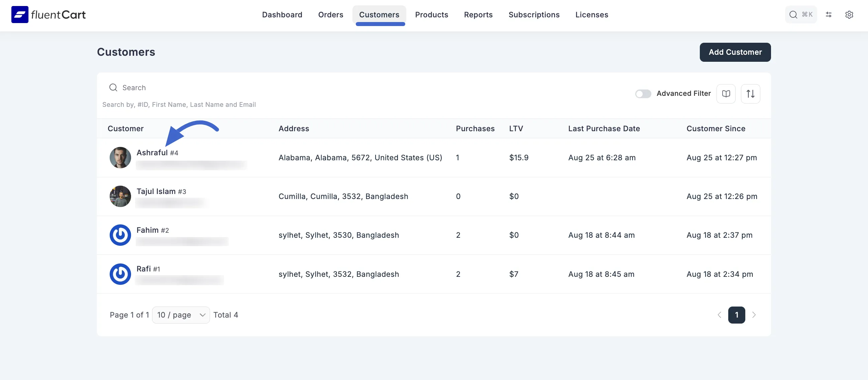
Task: Click Fahim's circular avatar icon
Action: point(120,235)
